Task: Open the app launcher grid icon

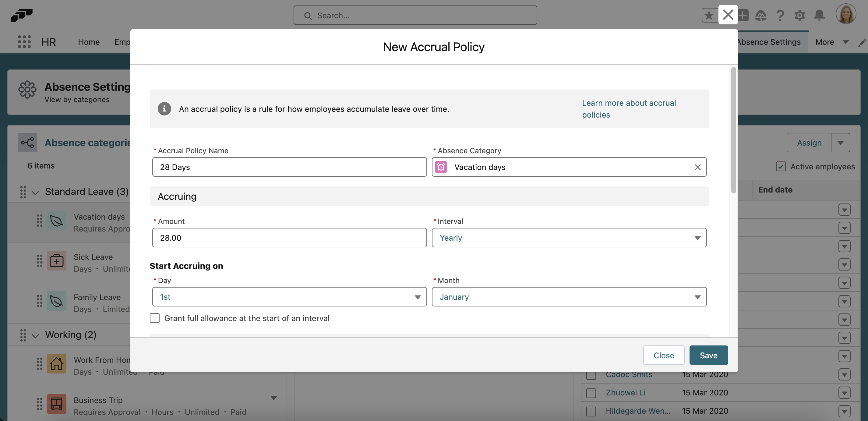Action: pos(24,42)
